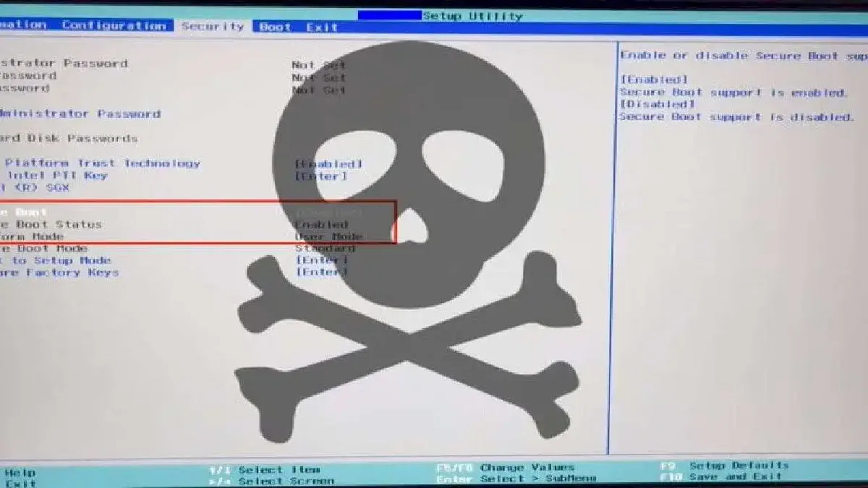Click the Select > SubMenu footer hint
This screenshot has height=488, width=868.
(x=516, y=479)
